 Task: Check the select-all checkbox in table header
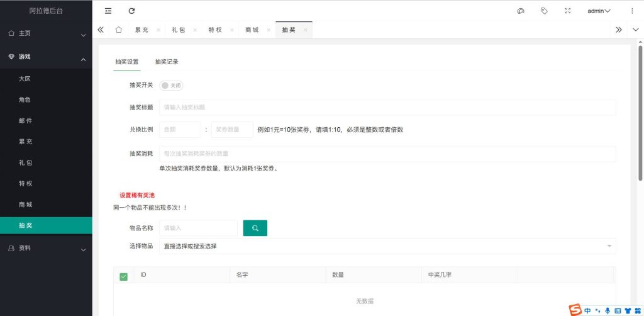point(123,276)
